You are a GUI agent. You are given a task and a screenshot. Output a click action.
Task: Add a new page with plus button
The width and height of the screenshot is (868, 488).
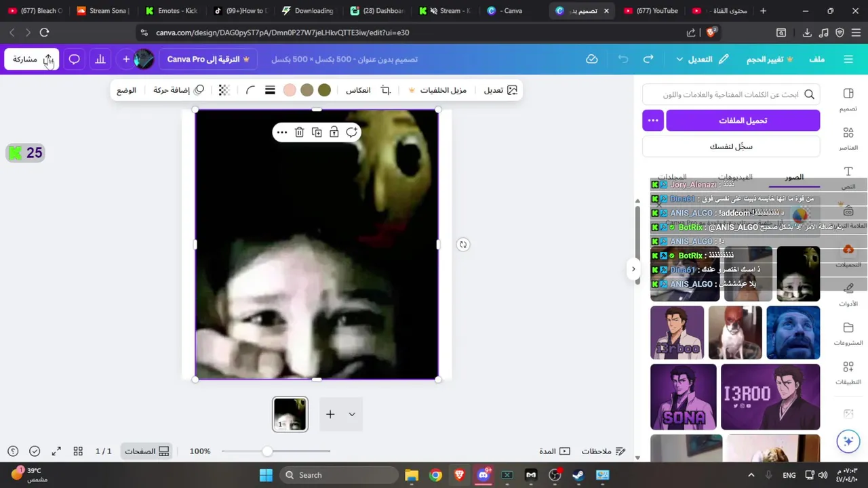[330, 414]
